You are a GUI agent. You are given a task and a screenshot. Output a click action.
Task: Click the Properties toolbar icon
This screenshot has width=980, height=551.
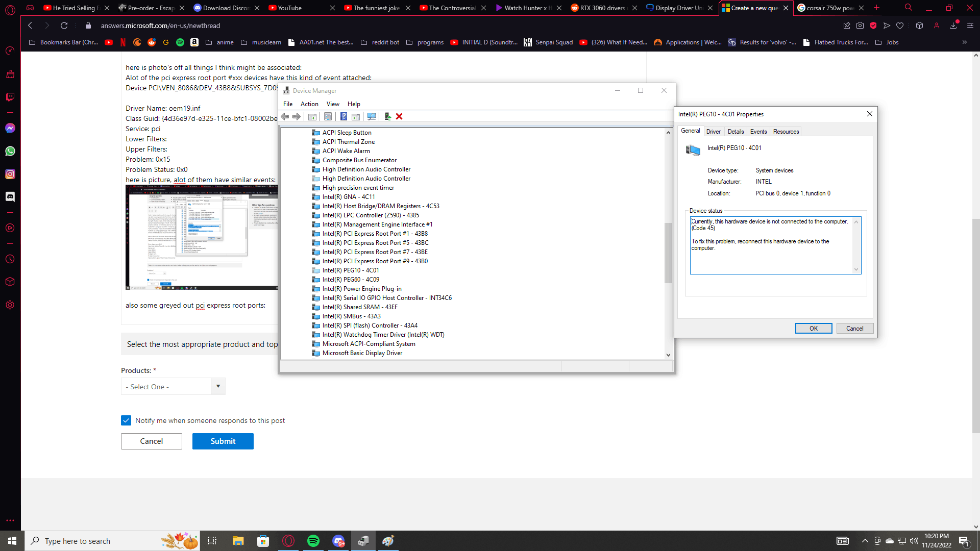[x=328, y=116]
